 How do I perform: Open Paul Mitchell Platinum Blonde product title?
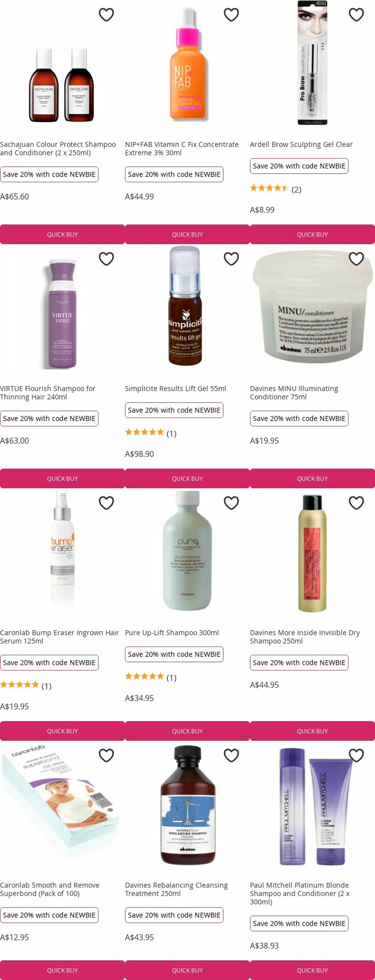coord(300,893)
